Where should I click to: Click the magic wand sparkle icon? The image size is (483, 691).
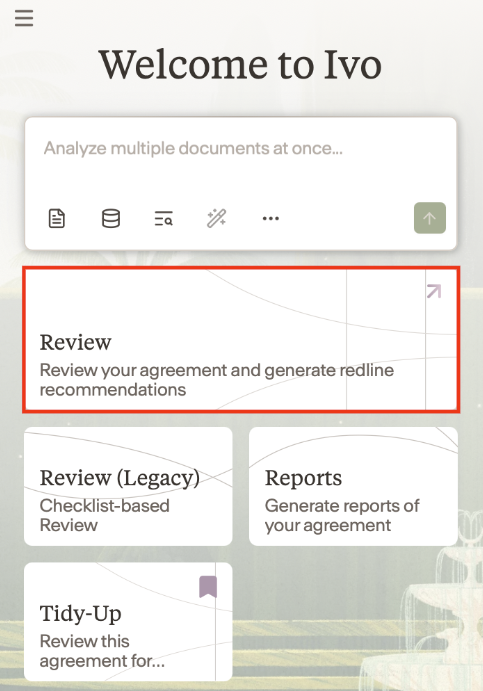[216, 218]
